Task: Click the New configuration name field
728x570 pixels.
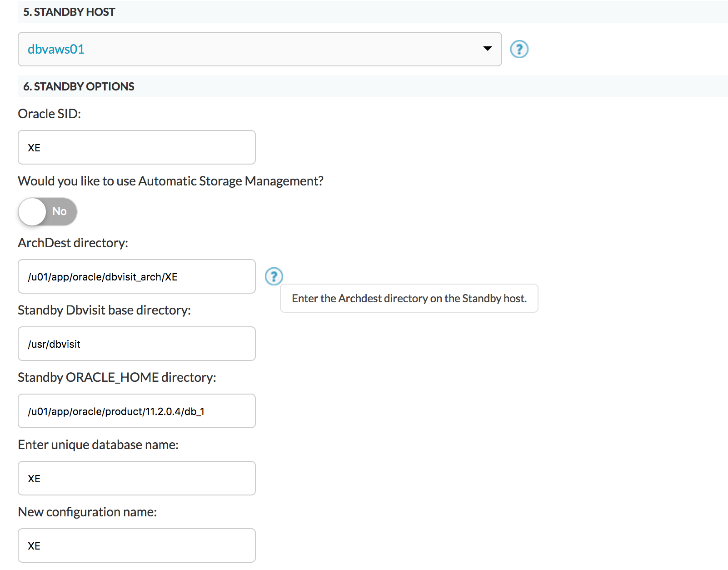Action: [x=137, y=545]
